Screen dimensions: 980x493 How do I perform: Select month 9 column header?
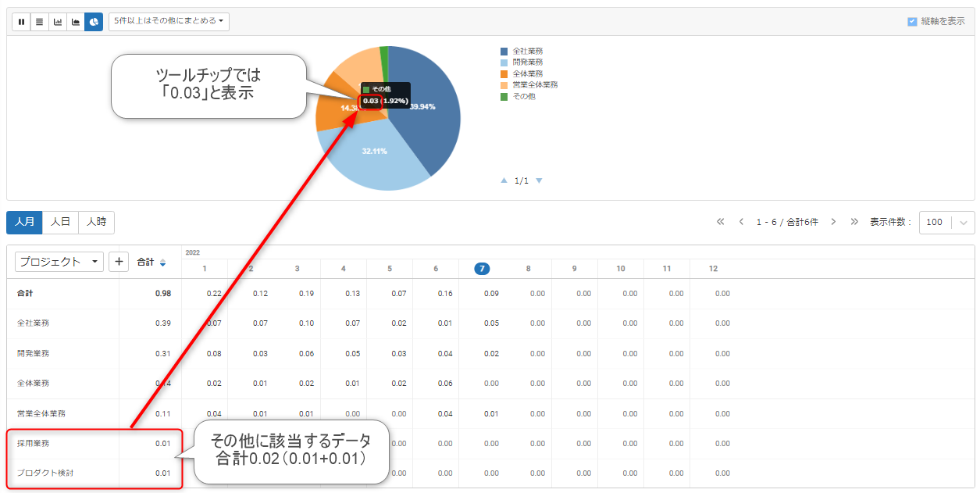[x=574, y=269]
